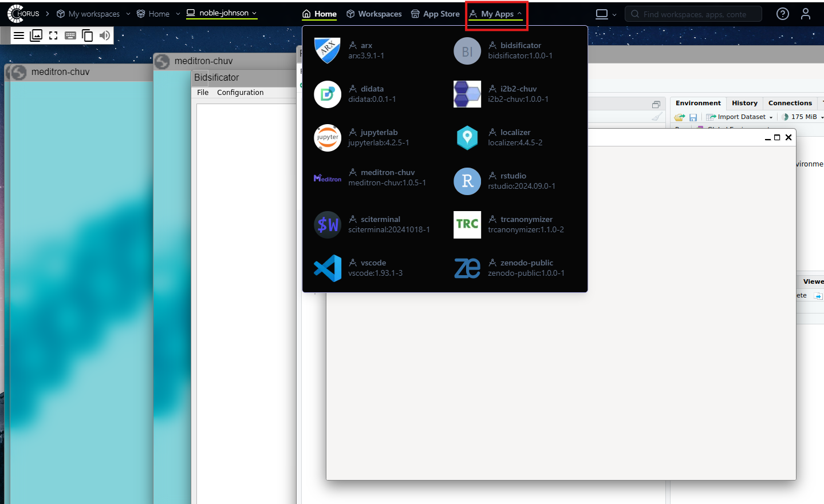The width and height of the screenshot is (824, 504).
Task: Click the Chorus logo
Action: (23, 14)
